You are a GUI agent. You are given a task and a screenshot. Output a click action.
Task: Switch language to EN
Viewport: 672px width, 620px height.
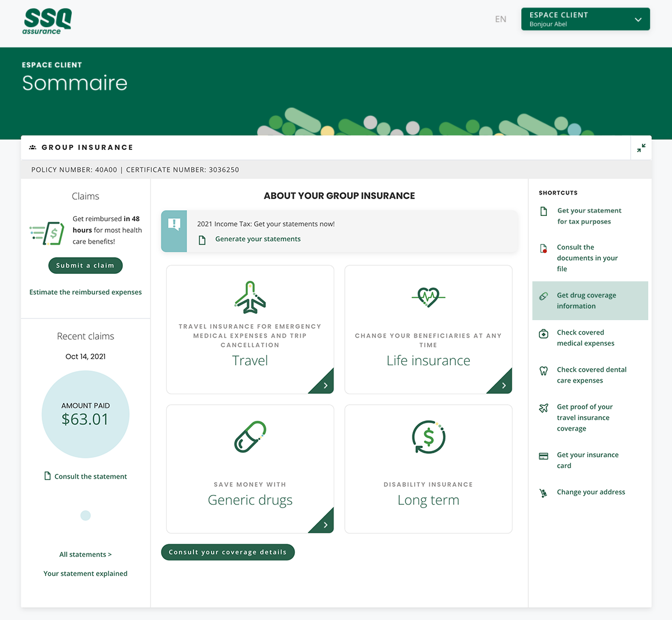pyautogui.click(x=501, y=19)
